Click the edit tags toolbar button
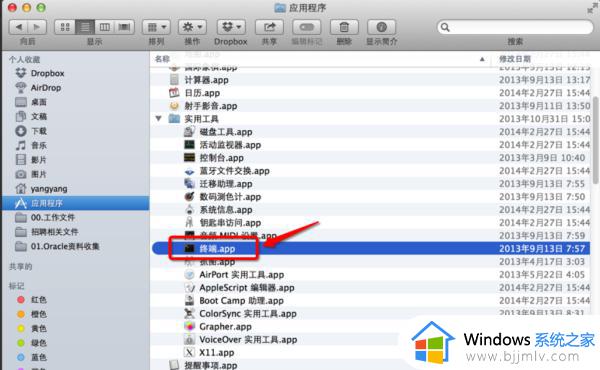Screen dimensions: 600x370 [307, 27]
